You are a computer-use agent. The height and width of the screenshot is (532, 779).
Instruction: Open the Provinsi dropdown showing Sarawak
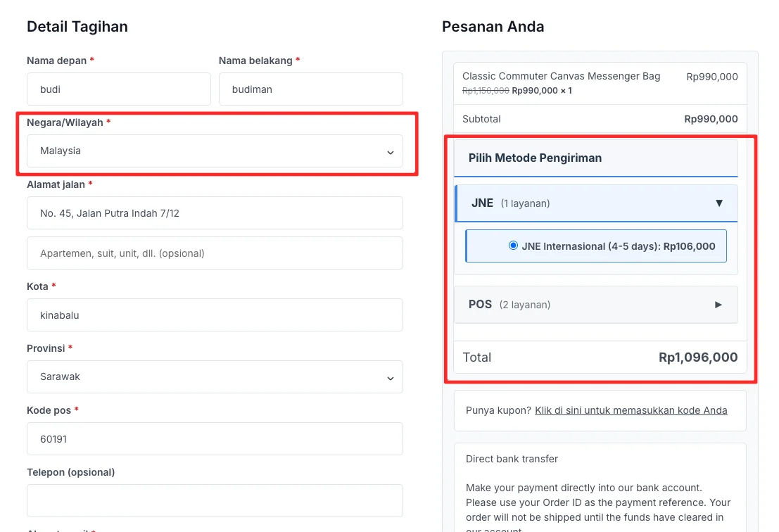pyautogui.click(x=215, y=376)
